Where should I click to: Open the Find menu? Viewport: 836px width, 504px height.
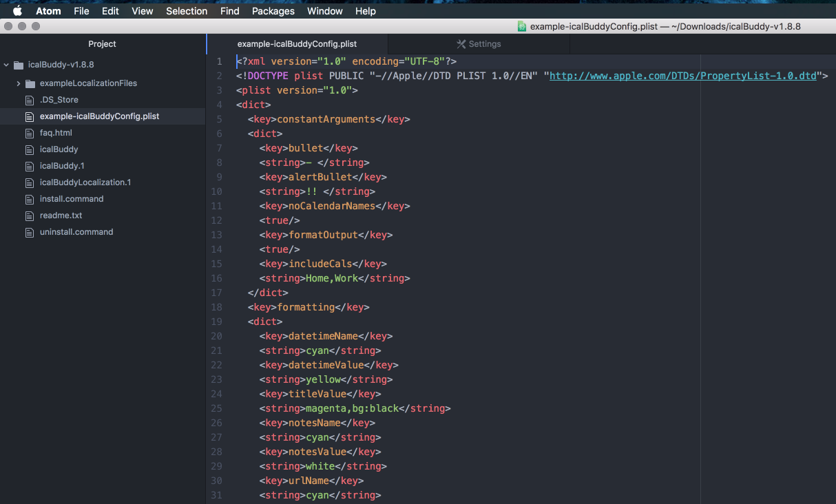click(230, 10)
